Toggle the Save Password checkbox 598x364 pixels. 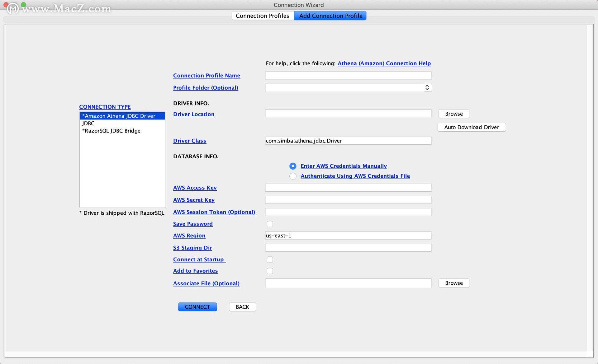point(269,224)
